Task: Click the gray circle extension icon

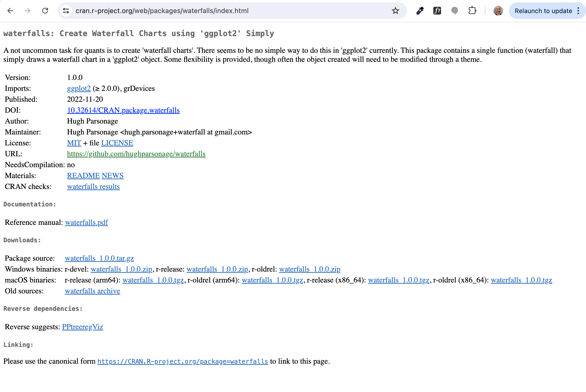Action: 454,11
